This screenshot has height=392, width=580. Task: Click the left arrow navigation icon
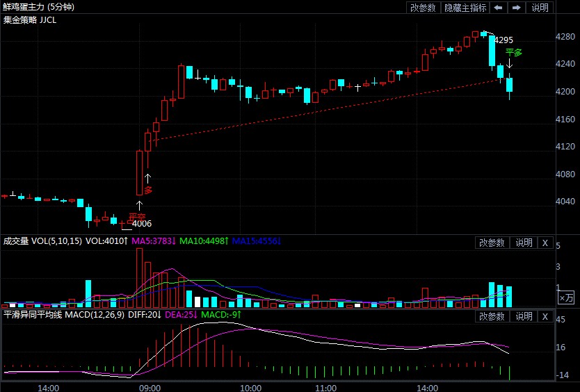tap(498, 8)
